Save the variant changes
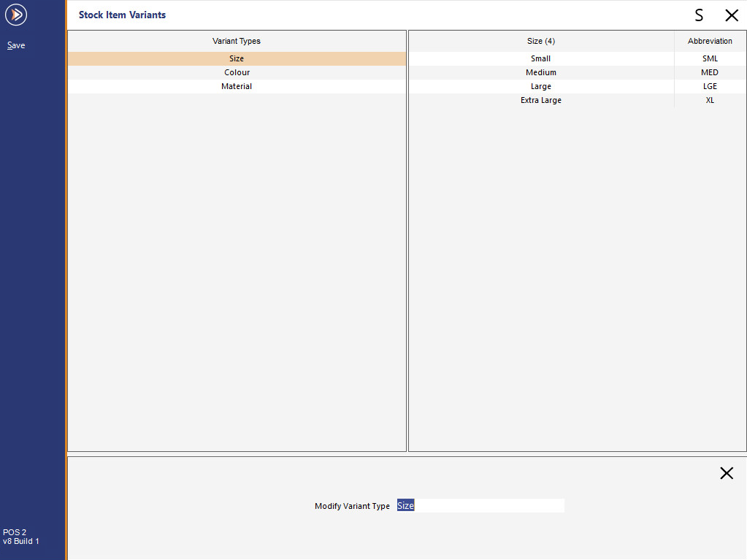 point(16,45)
